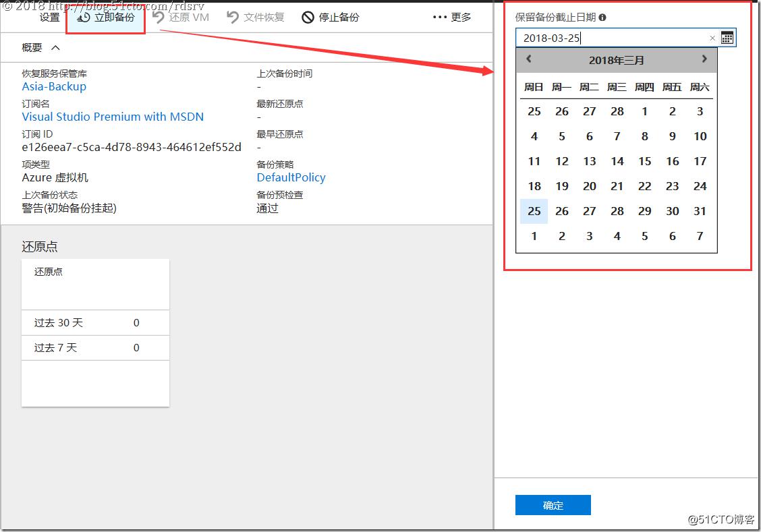Click the info icon beside 保留备份截止日期

click(602, 18)
